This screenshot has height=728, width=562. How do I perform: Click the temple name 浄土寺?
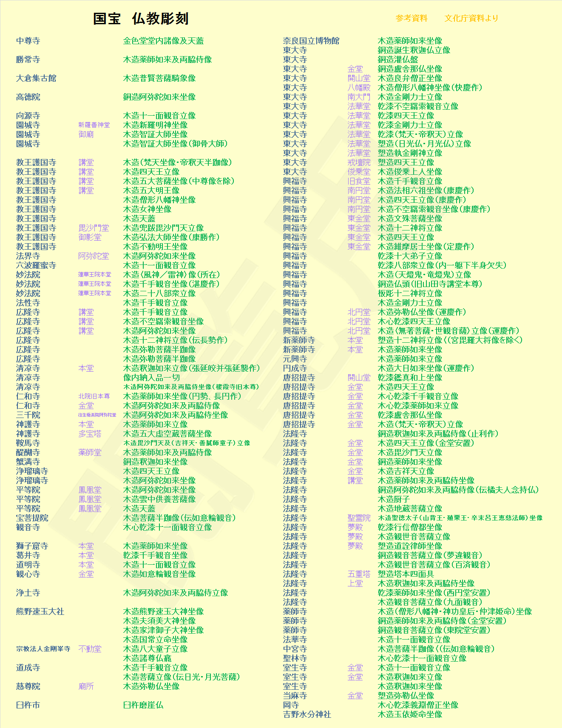28,593
